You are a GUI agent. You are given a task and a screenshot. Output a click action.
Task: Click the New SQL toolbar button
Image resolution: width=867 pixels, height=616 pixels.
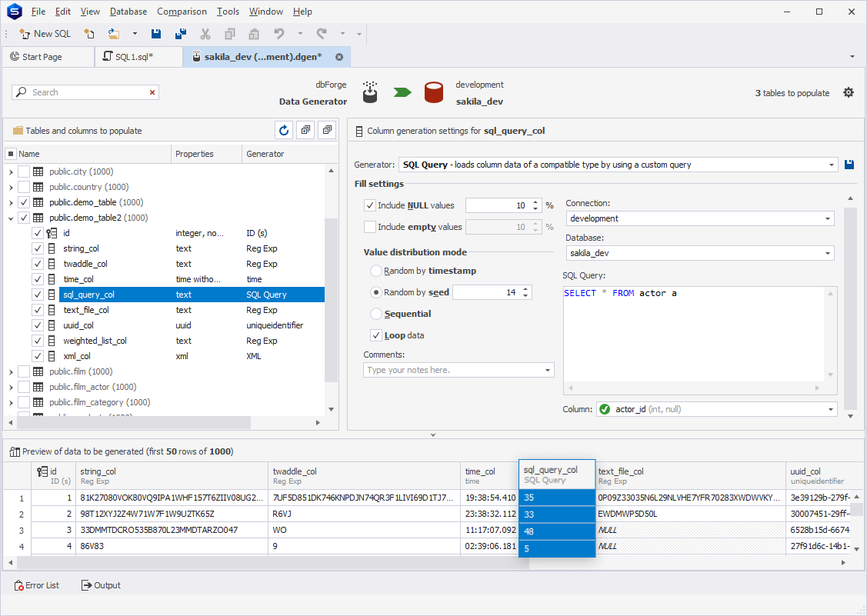click(45, 34)
